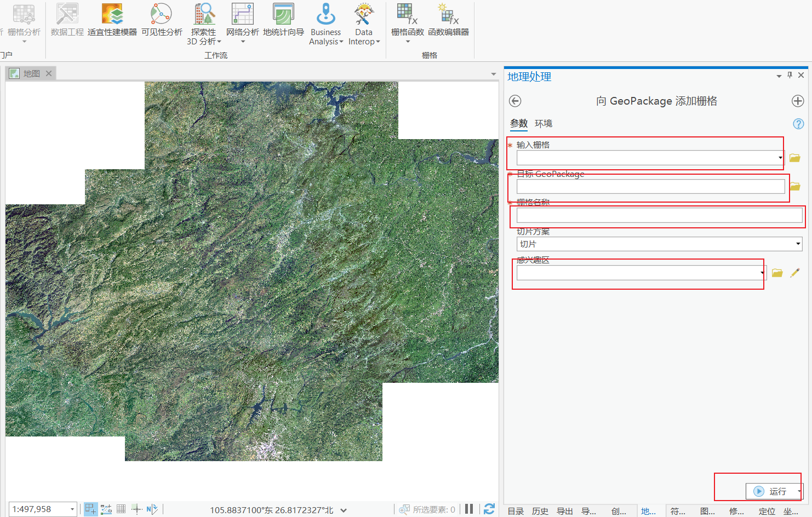
Task: Open the geoprocessing tool help icon
Action: click(x=798, y=124)
